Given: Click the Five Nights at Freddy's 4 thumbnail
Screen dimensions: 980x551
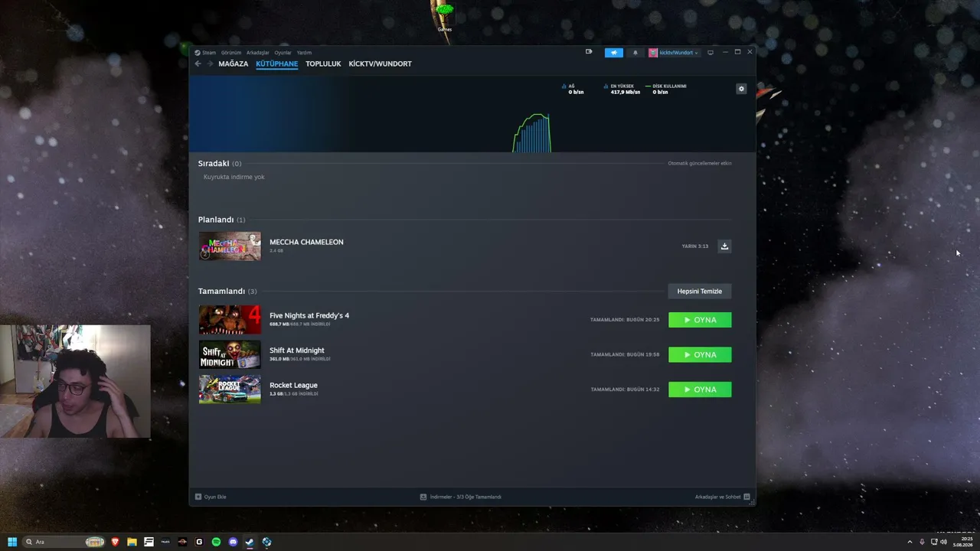Looking at the screenshot, I should 230,320.
